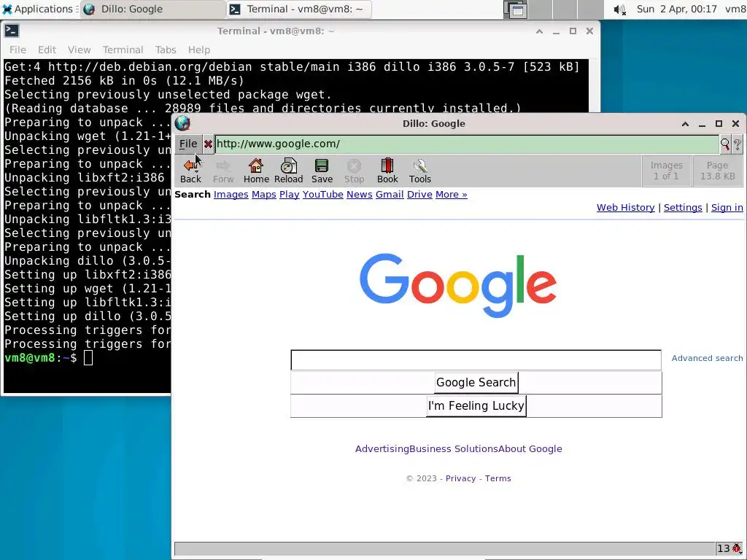Viewport: 747px width, 560px height.
Task: Open the Gmail link
Action: [x=390, y=194]
